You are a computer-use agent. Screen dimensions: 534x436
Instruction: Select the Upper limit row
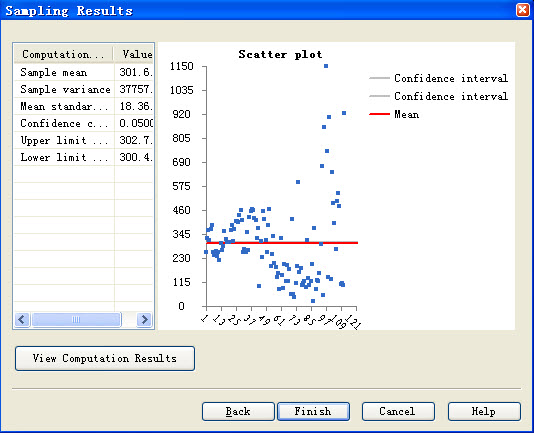click(x=83, y=140)
